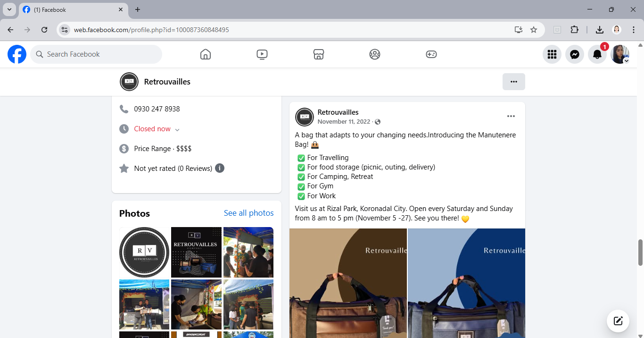The width and height of the screenshot is (644, 338).
Task: Open the brown Manutenere bag image
Action: [x=348, y=283]
